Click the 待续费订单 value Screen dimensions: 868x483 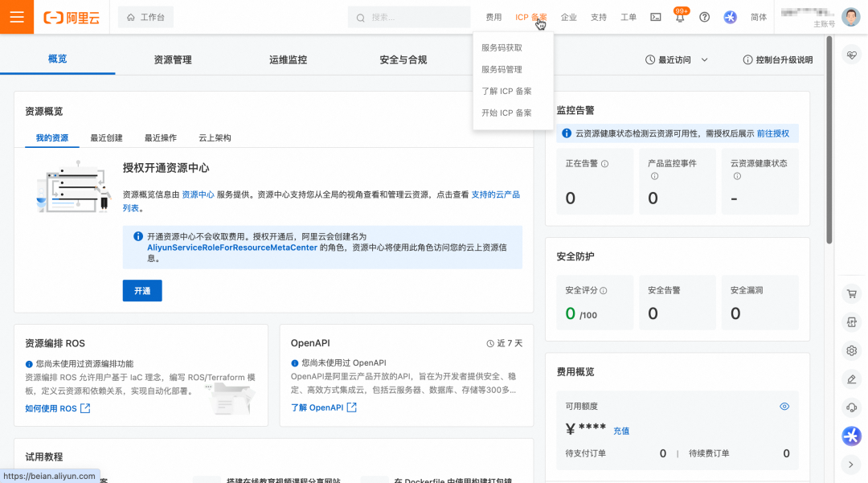[786, 454]
